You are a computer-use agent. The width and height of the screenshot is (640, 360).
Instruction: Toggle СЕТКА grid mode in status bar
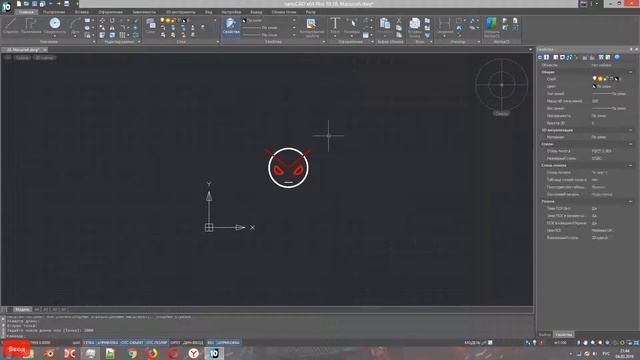coord(89,342)
